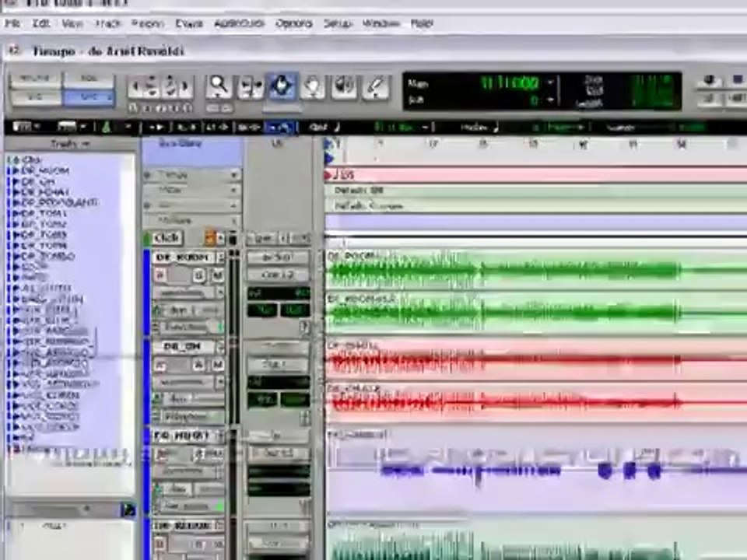Click the horizontal zoom out arrow

pyautogui.click(x=135, y=87)
